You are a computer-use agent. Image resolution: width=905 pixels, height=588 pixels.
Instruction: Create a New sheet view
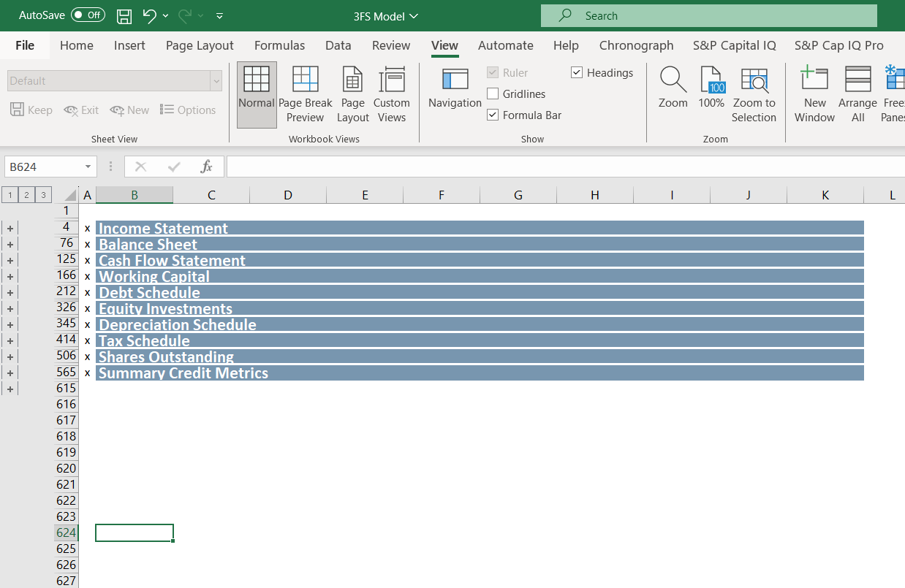point(129,110)
